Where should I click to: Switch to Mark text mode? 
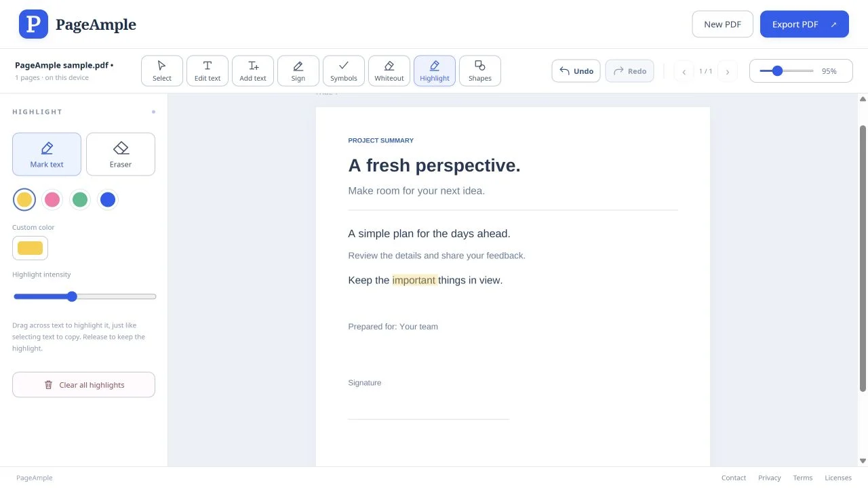click(x=47, y=154)
